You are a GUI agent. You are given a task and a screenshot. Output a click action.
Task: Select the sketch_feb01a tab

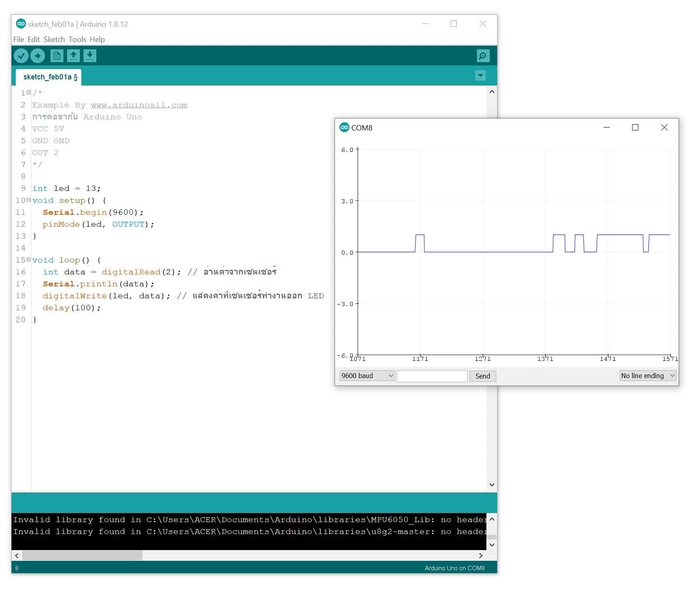tap(49, 77)
